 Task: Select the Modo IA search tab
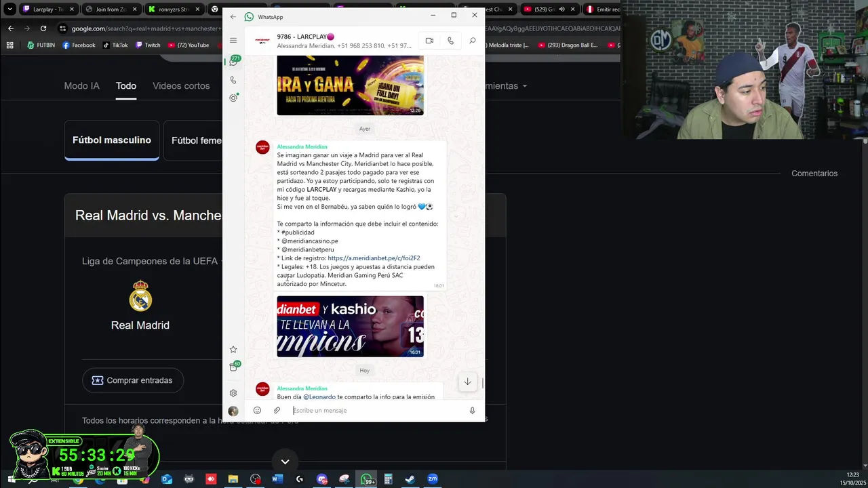(81, 86)
